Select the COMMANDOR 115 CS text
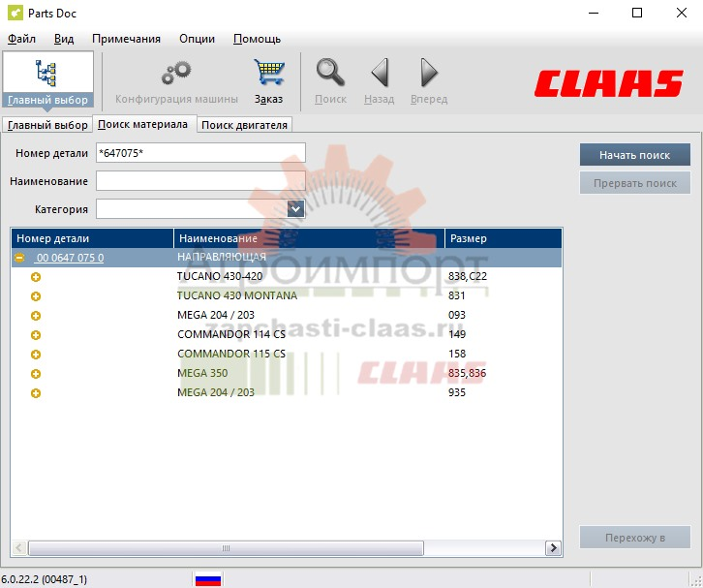Image resolution: width=703 pixels, height=588 pixels. [231, 354]
